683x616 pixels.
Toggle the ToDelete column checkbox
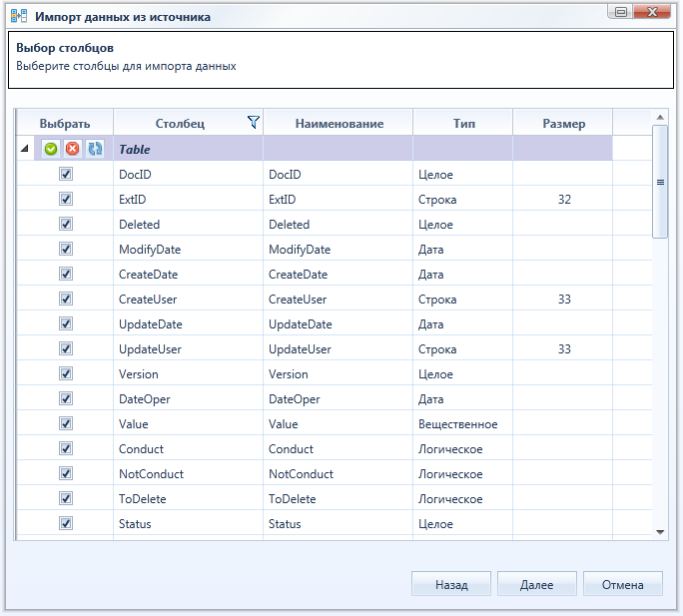tap(66, 498)
